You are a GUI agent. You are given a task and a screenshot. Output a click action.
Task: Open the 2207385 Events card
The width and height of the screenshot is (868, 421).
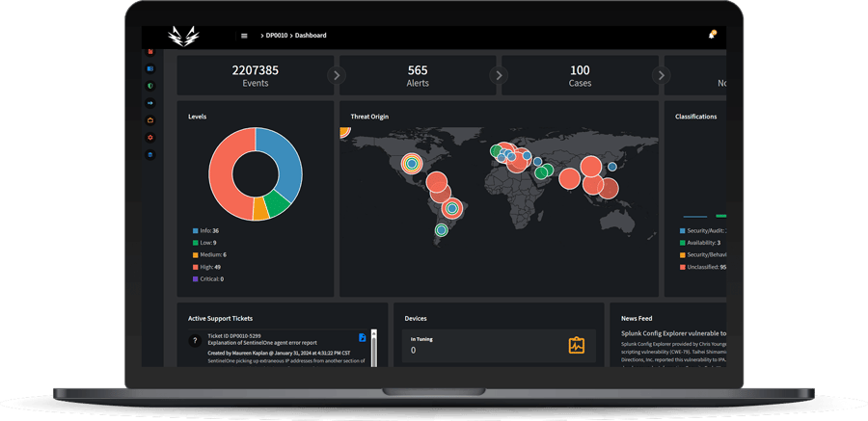256,75
